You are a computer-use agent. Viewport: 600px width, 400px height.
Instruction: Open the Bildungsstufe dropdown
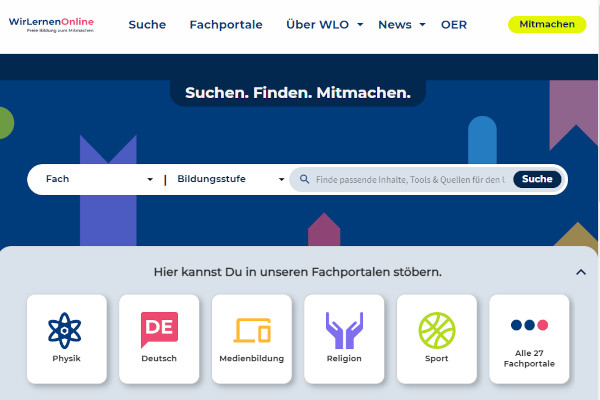coord(231,179)
